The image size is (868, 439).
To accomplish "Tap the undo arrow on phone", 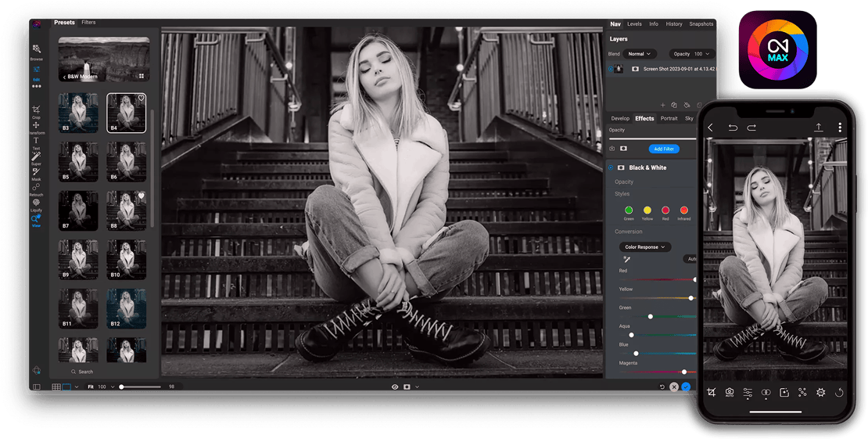I will (733, 128).
